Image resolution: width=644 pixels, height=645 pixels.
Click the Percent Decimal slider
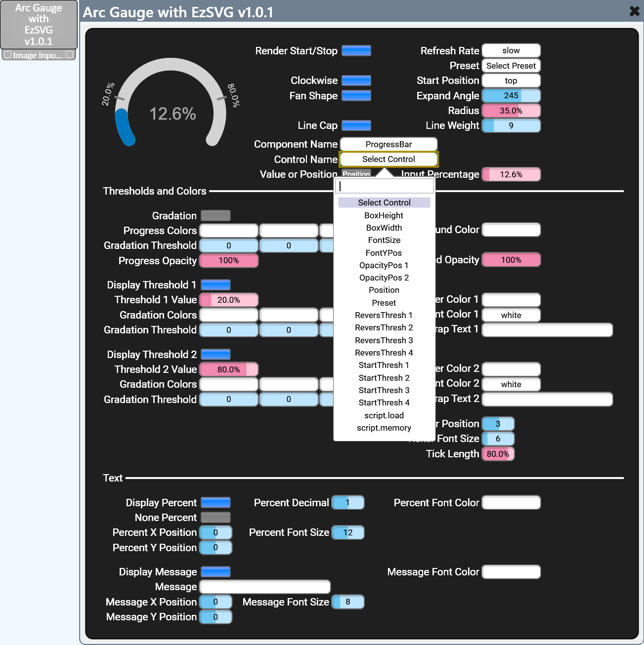click(348, 503)
